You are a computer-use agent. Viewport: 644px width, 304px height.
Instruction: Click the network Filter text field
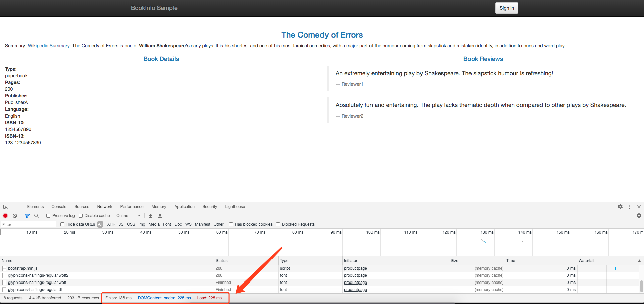click(29, 224)
